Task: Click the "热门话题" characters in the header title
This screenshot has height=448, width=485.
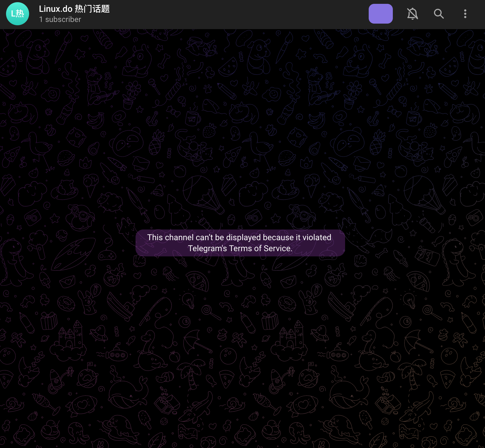Action: (92, 9)
